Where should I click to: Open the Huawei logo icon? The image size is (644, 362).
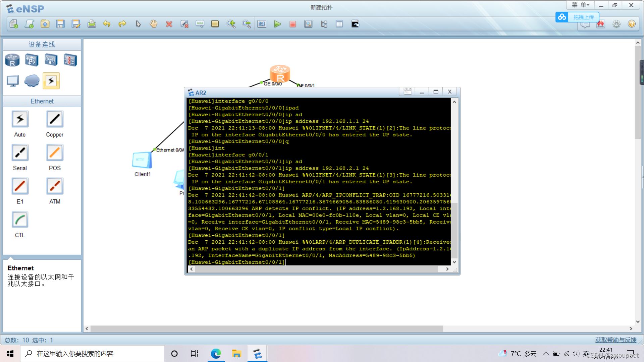click(x=600, y=24)
